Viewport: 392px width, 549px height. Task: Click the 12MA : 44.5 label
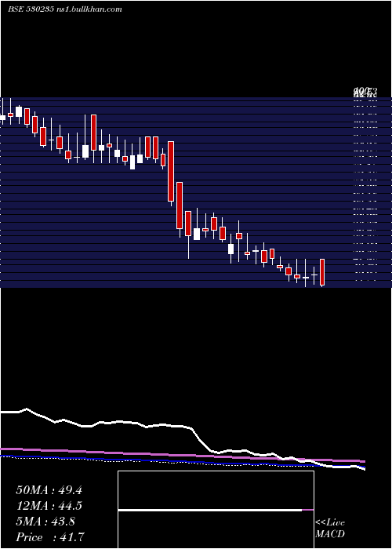[49, 506]
